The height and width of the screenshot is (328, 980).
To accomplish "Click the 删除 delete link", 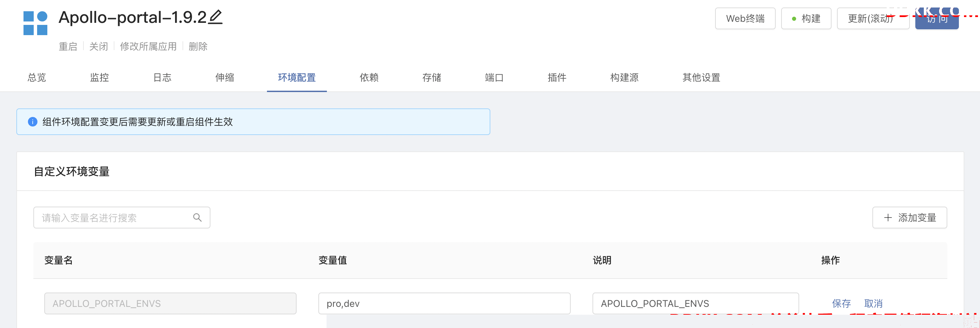I will 198,46.
